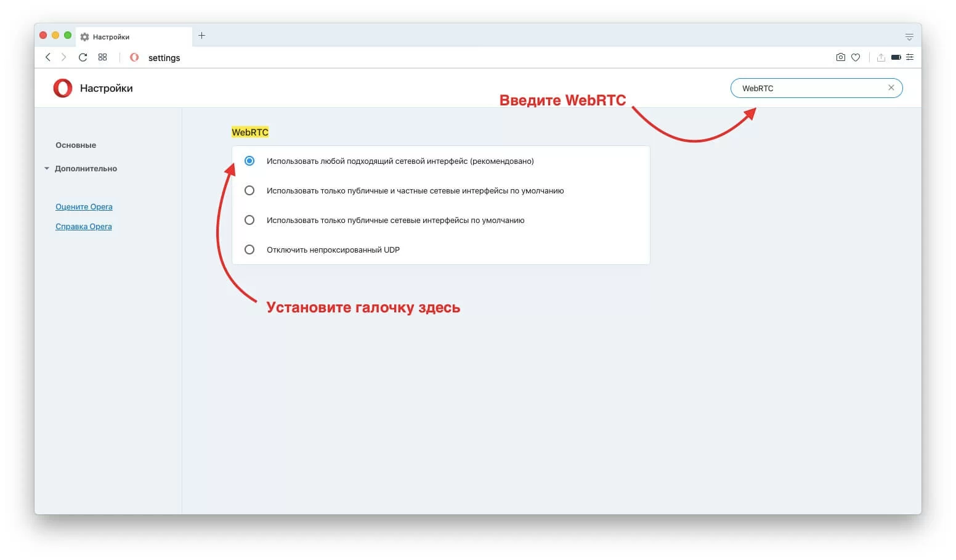
Task: Open the Easy Setup sliders icon
Action: tap(910, 57)
